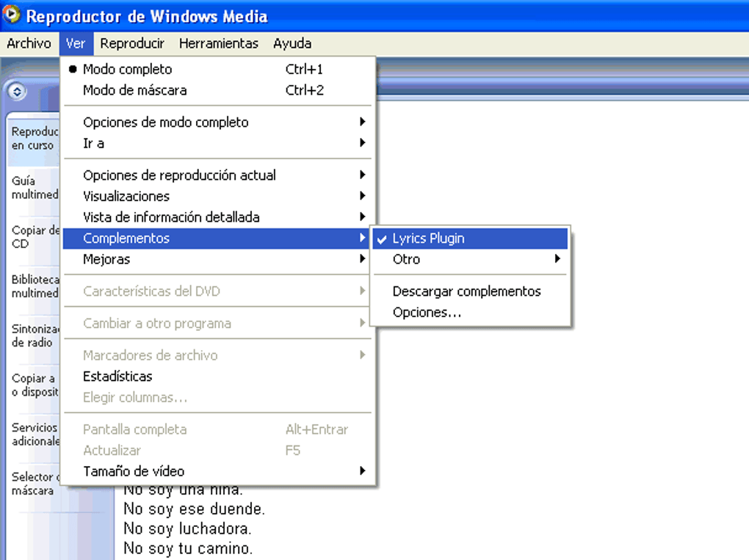Open complementos Opciones... dialog

470,312
